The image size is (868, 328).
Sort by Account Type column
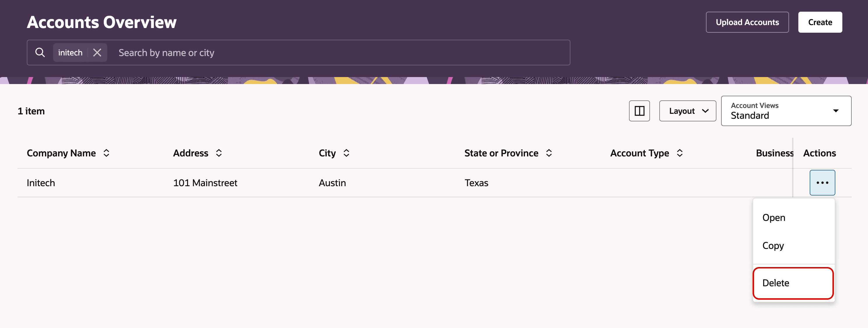[x=679, y=153]
